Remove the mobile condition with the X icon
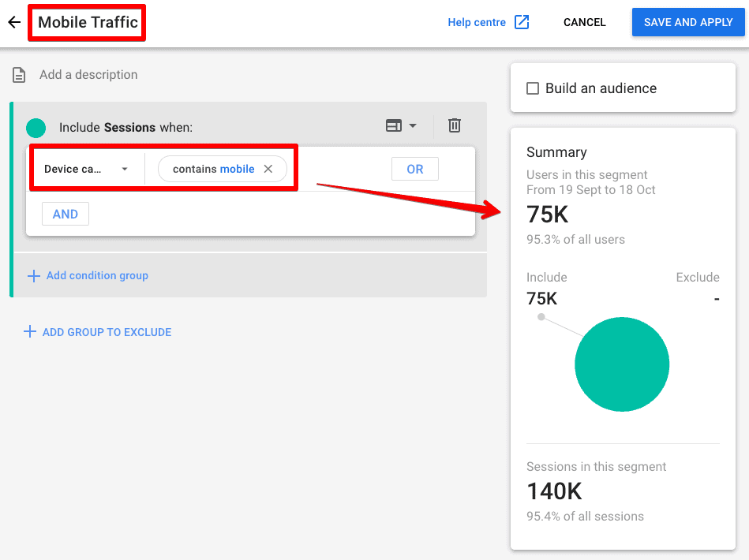749x560 pixels. pos(267,168)
